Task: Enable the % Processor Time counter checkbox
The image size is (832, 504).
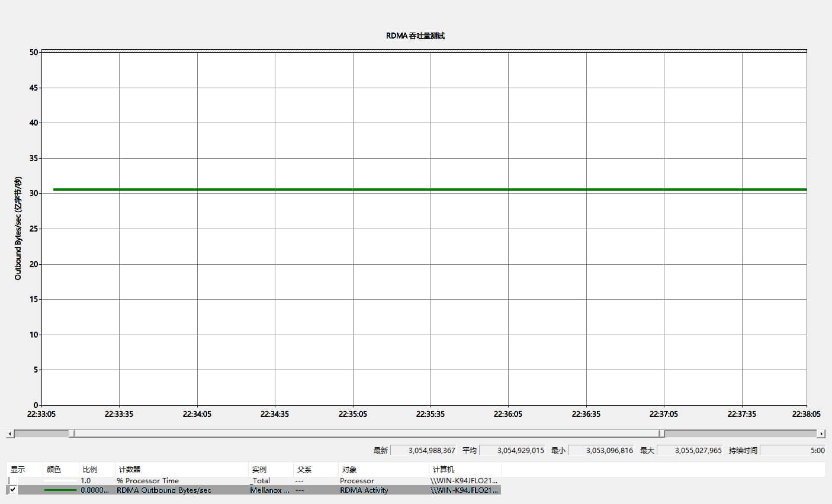Action: (x=12, y=481)
